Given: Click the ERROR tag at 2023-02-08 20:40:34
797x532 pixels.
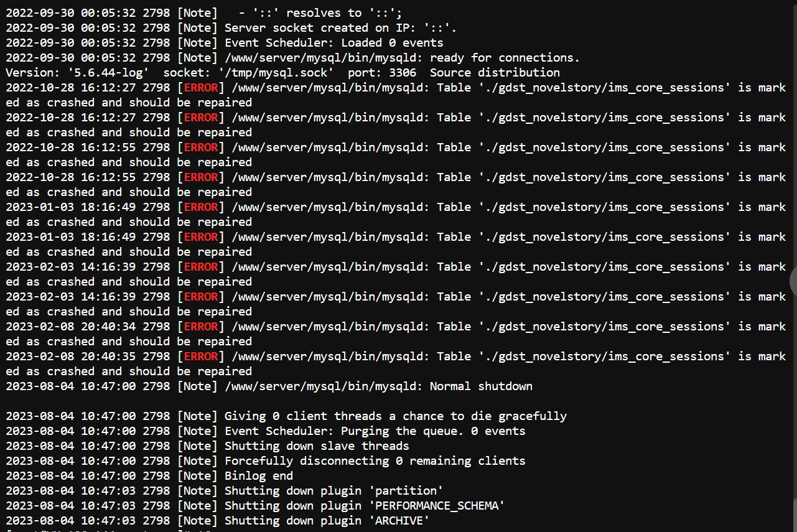Looking at the screenshot, I should (201, 326).
